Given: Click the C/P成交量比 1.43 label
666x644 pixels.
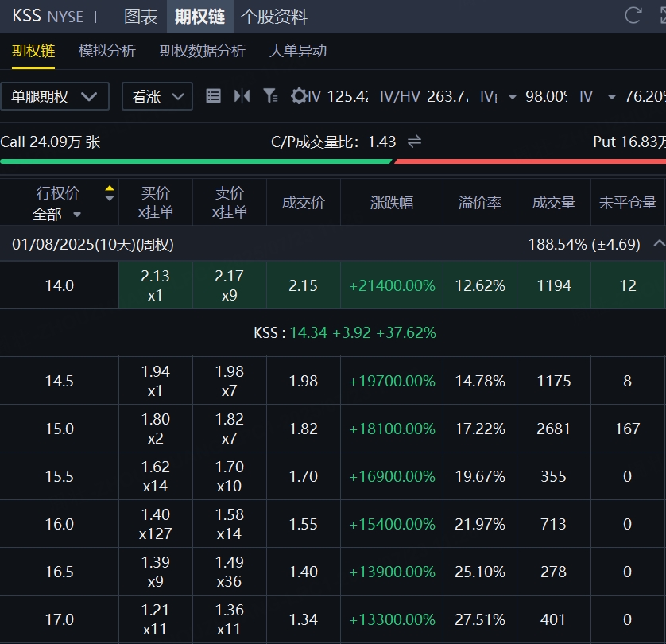Looking at the screenshot, I should pyautogui.click(x=334, y=142).
